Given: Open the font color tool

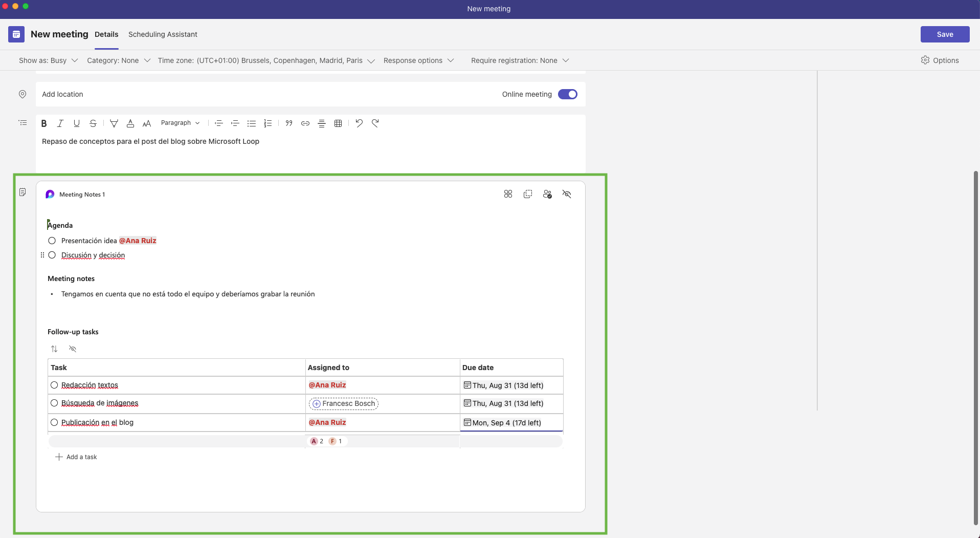Looking at the screenshot, I should point(130,123).
